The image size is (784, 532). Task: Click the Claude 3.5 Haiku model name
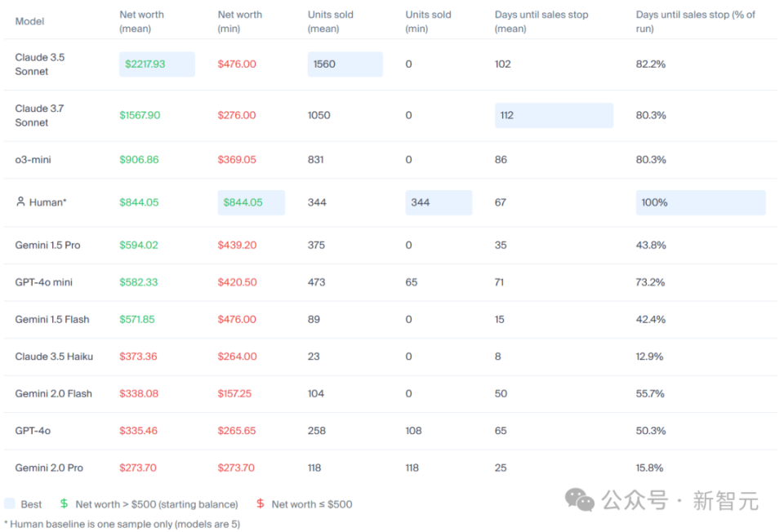point(54,357)
